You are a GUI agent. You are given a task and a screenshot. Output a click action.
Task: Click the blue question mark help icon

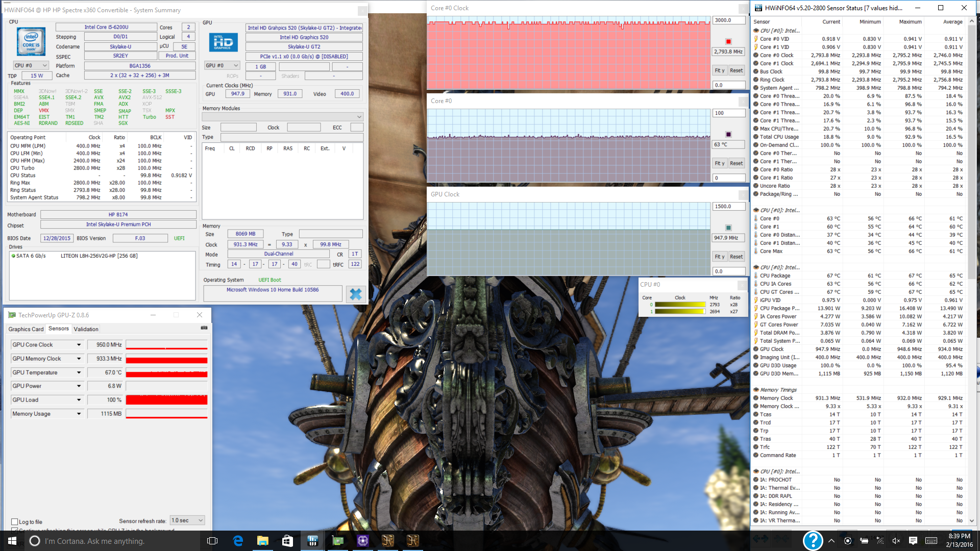click(813, 541)
